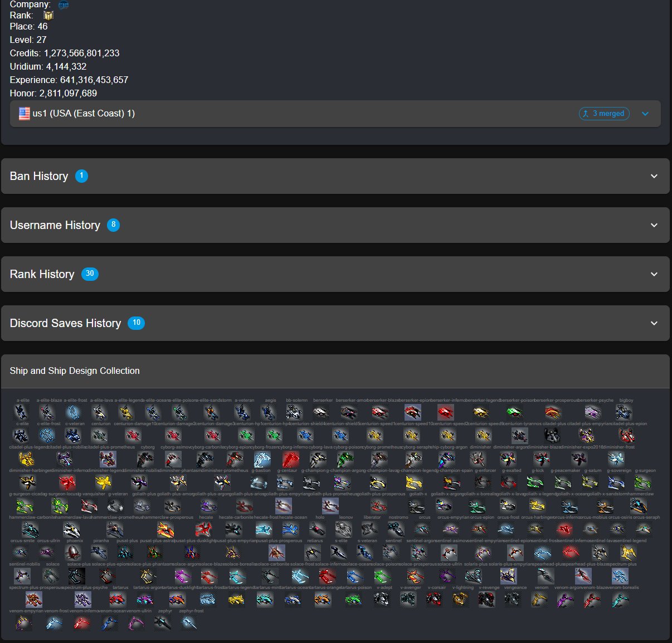The image size is (672, 643).
Task: Expand Discord Saves History
Action: [654, 323]
